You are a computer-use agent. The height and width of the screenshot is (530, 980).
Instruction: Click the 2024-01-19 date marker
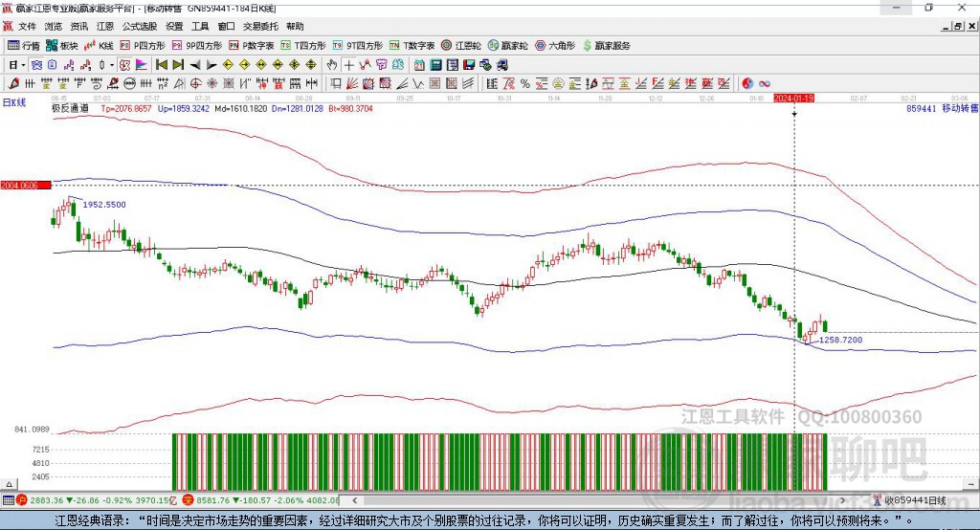point(793,98)
